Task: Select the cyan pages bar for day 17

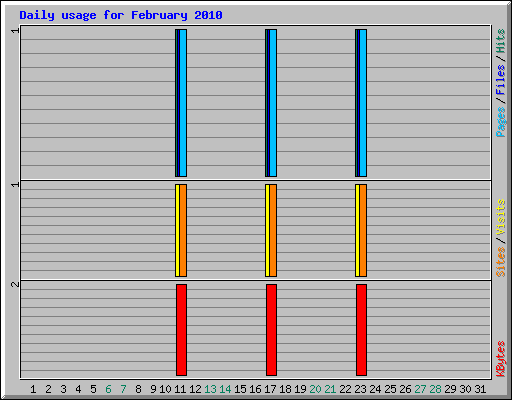Action: 273,103
